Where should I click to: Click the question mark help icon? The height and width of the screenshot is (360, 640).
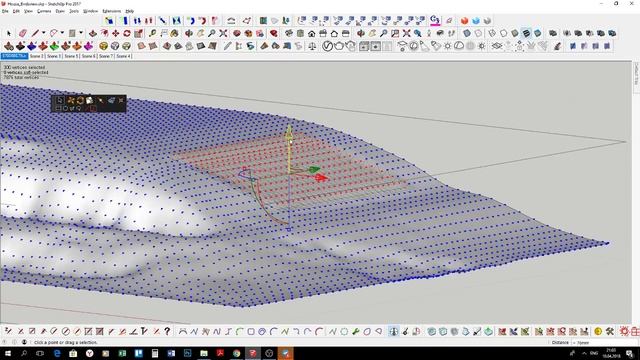(167, 331)
